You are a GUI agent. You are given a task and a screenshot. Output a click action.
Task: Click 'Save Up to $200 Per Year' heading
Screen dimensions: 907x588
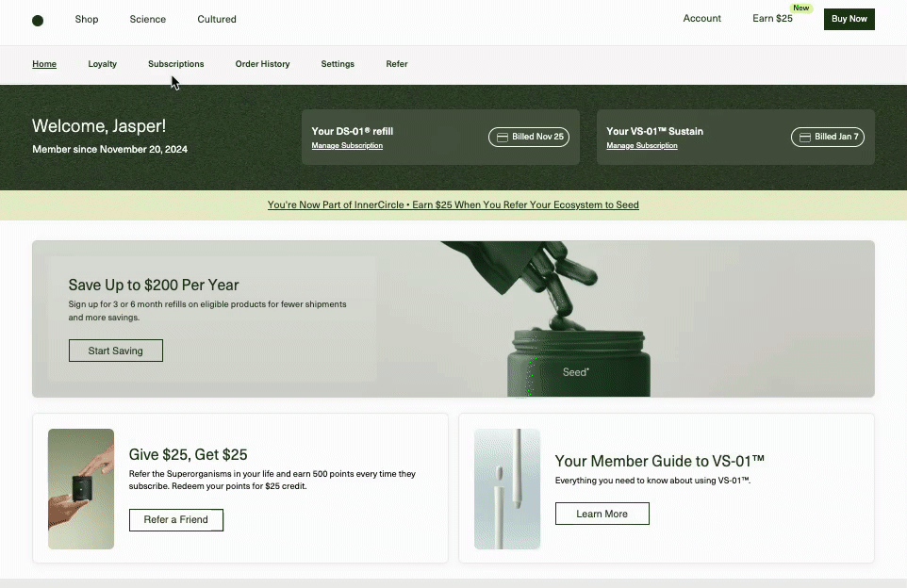154,285
